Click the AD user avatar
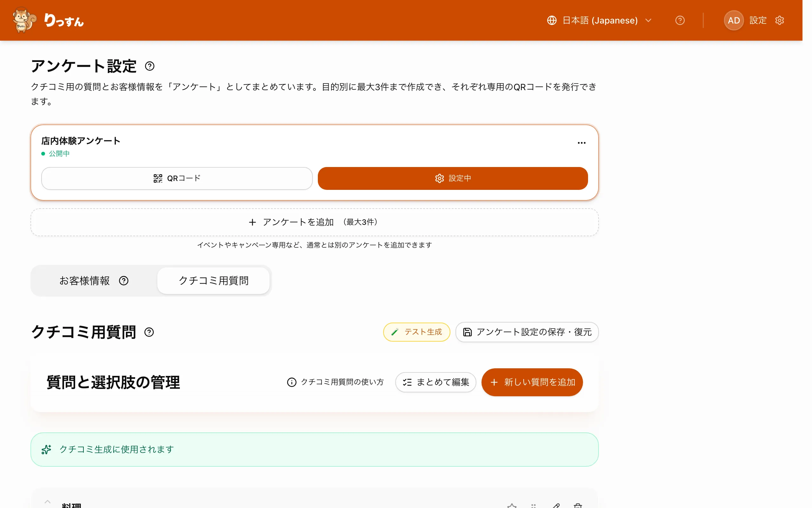The height and width of the screenshot is (508, 812). (x=733, y=21)
